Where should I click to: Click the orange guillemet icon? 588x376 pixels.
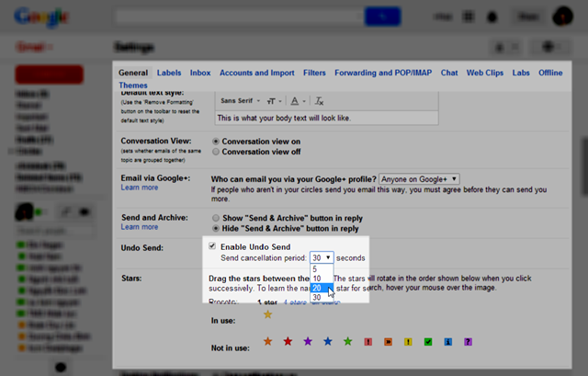[388, 342]
